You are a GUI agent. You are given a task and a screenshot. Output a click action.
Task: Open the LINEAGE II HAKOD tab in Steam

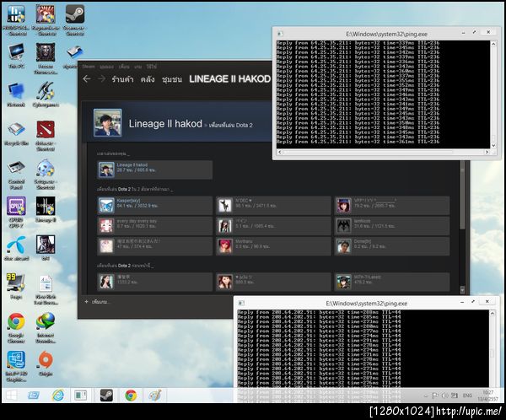[x=229, y=79]
